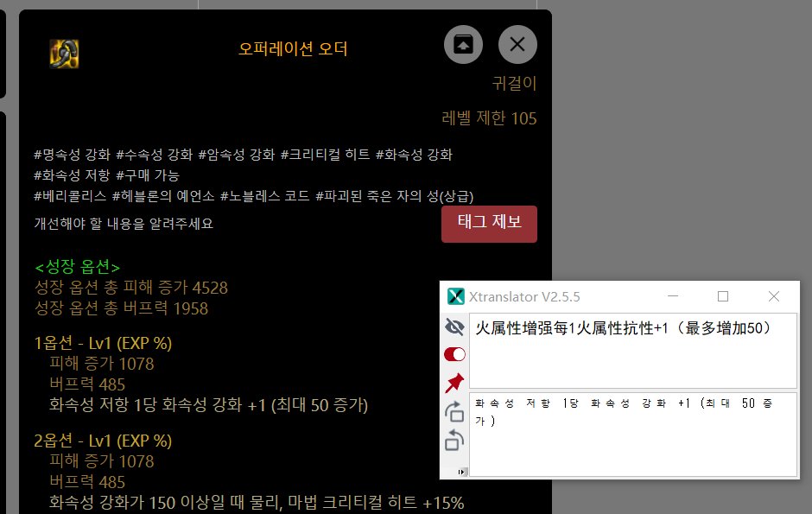Click the 레벨 제한 105 text
Viewport: 812px width, 514px height.
point(489,118)
